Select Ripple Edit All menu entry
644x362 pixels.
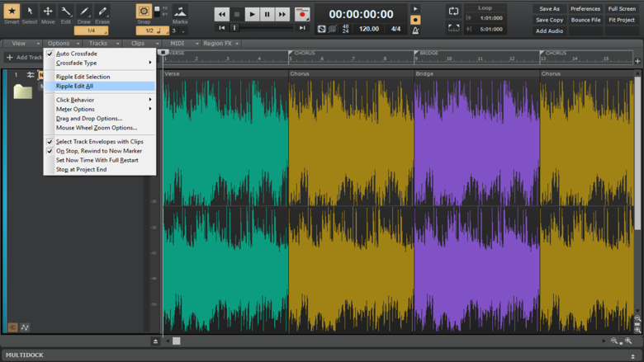74,86
